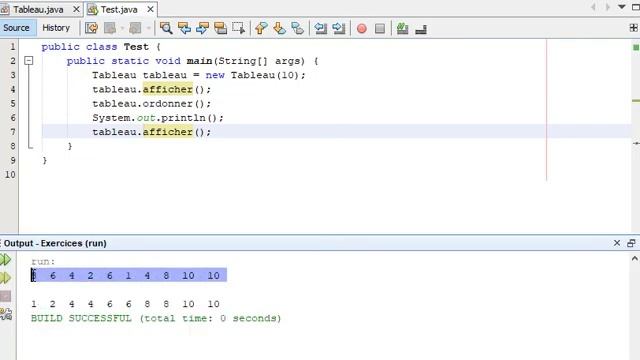Screen dimensions: 640x360
Task: Click the class name Test on line 1
Action: (136, 47)
